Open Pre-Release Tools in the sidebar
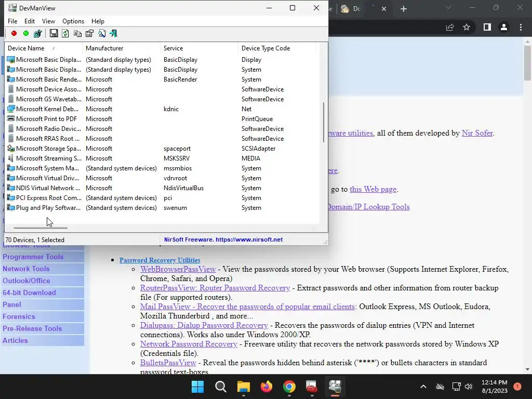 click(x=32, y=328)
